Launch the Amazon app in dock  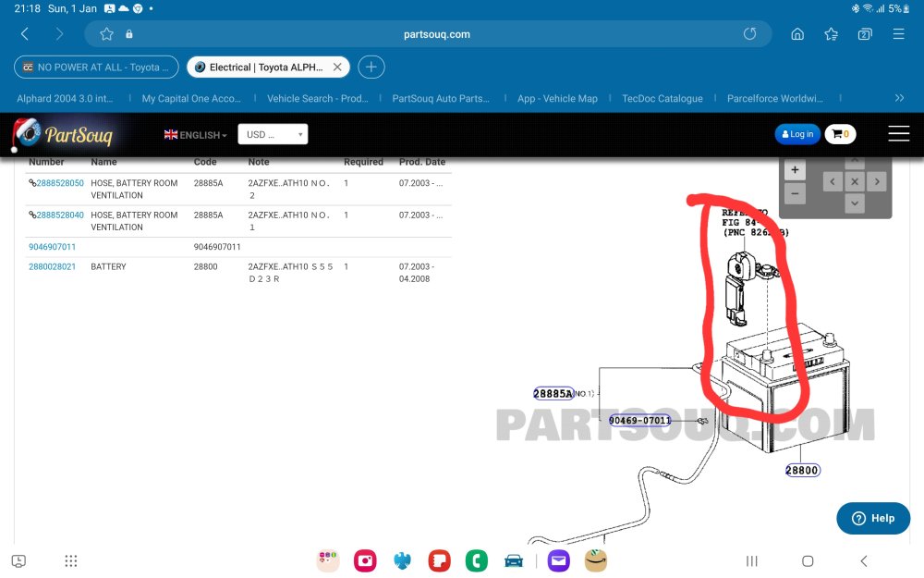(x=596, y=560)
